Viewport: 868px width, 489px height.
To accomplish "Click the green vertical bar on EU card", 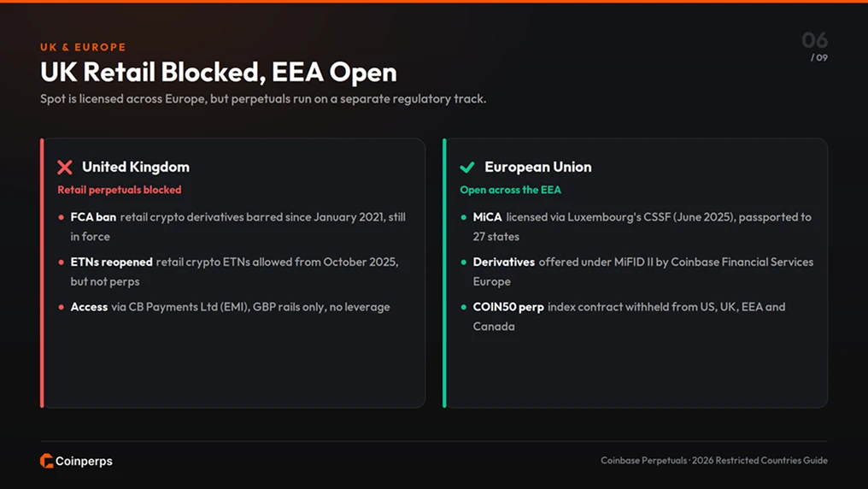I will [444, 273].
